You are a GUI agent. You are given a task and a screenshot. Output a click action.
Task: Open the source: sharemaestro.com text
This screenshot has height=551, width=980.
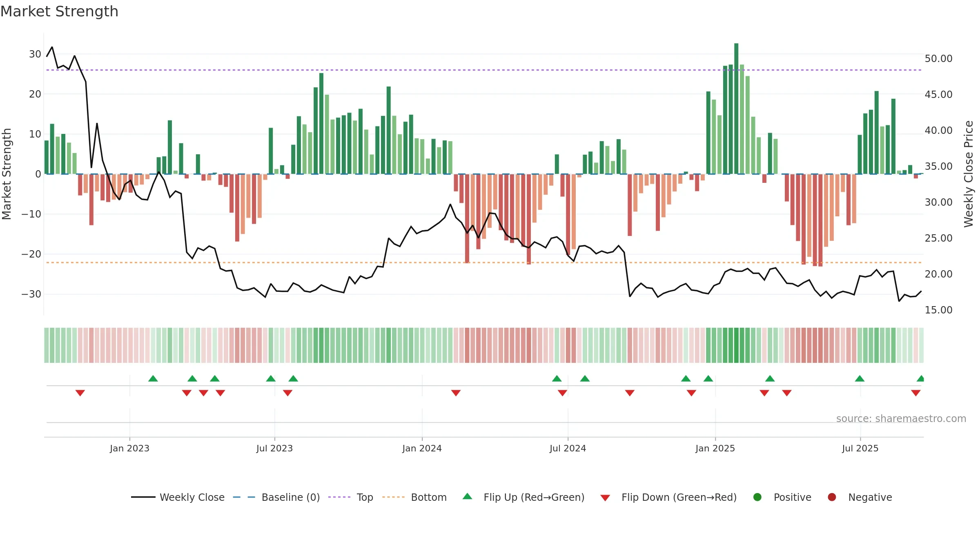pos(901,418)
